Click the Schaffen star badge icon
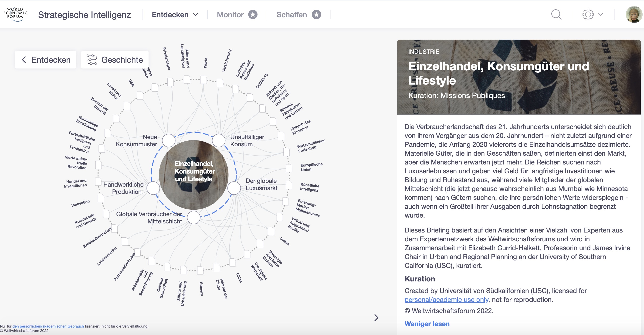The height and width of the screenshot is (335, 644). pyautogui.click(x=316, y=14)
